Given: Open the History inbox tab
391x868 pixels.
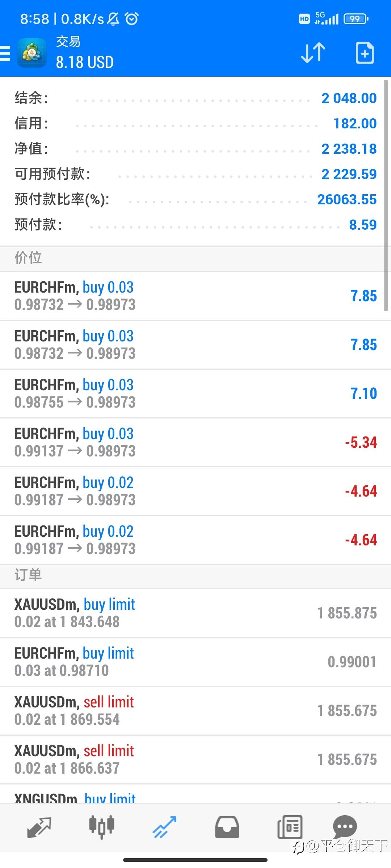Looking at the screenshot, I should [227, 827].
